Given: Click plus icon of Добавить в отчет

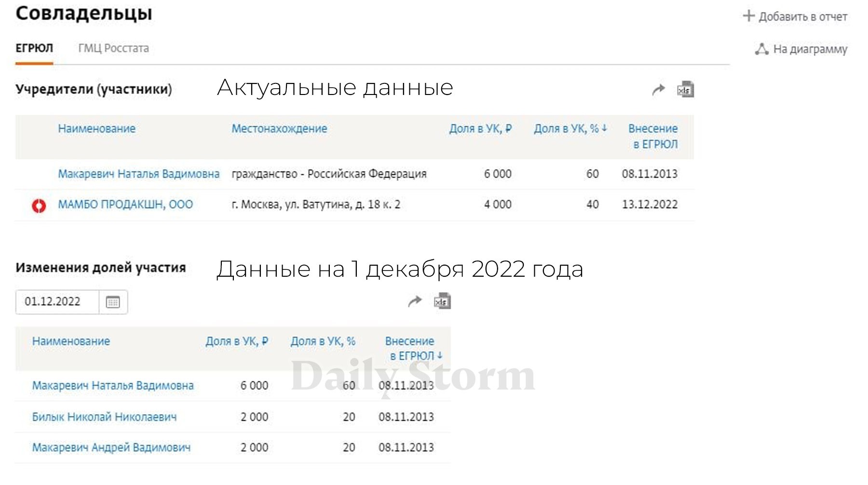Looking at the screenshot, I should [748, 16].
